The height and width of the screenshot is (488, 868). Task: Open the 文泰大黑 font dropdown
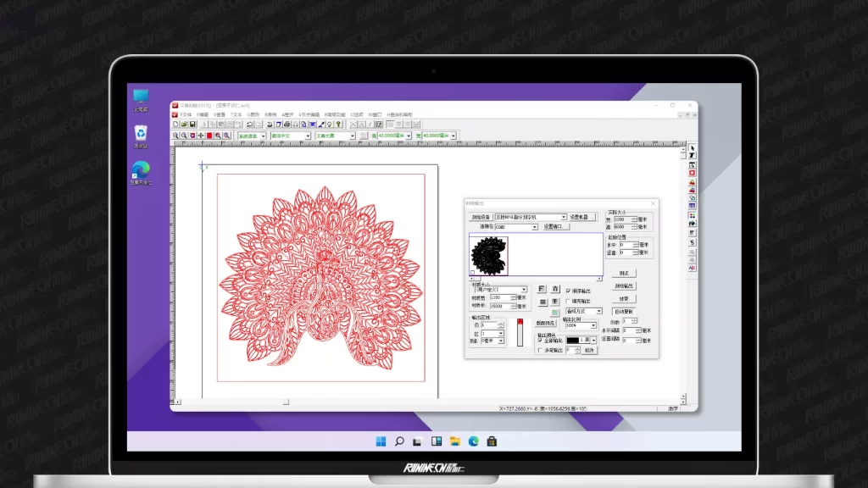pyautogui.click(x=353, y=136)
